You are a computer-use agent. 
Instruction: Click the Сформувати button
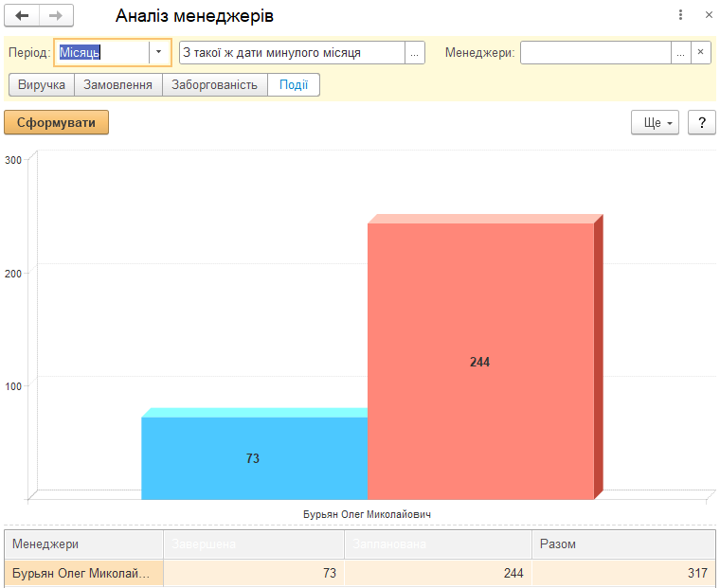pyautogui.click(x=57, y=122)
